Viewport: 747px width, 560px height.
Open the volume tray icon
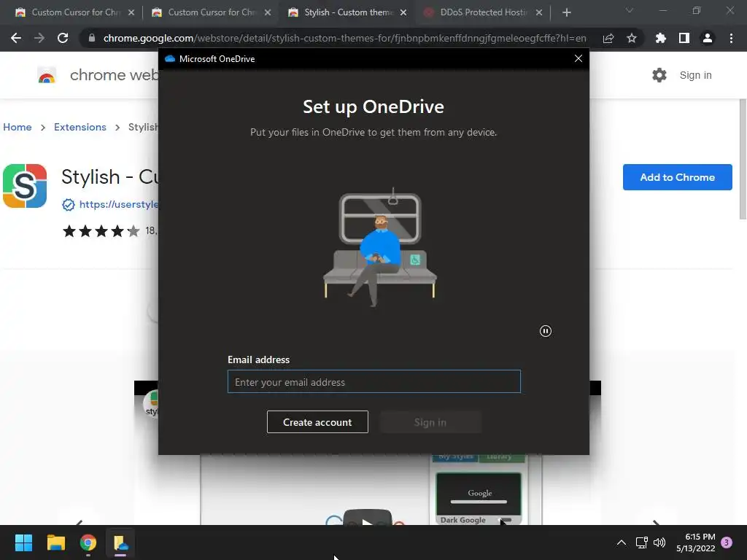tap(659, 542)
